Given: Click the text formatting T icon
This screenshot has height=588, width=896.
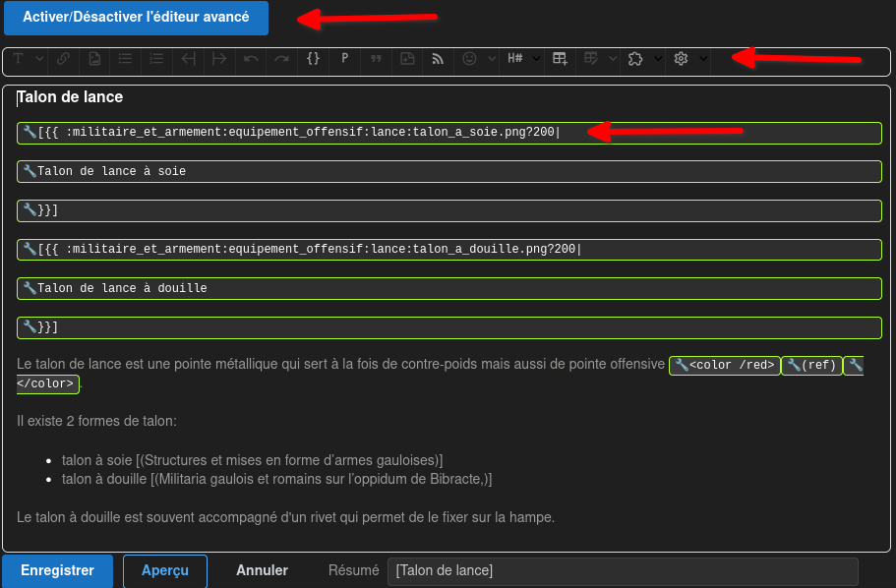Looking at the screenshot, I should (19, 58).
